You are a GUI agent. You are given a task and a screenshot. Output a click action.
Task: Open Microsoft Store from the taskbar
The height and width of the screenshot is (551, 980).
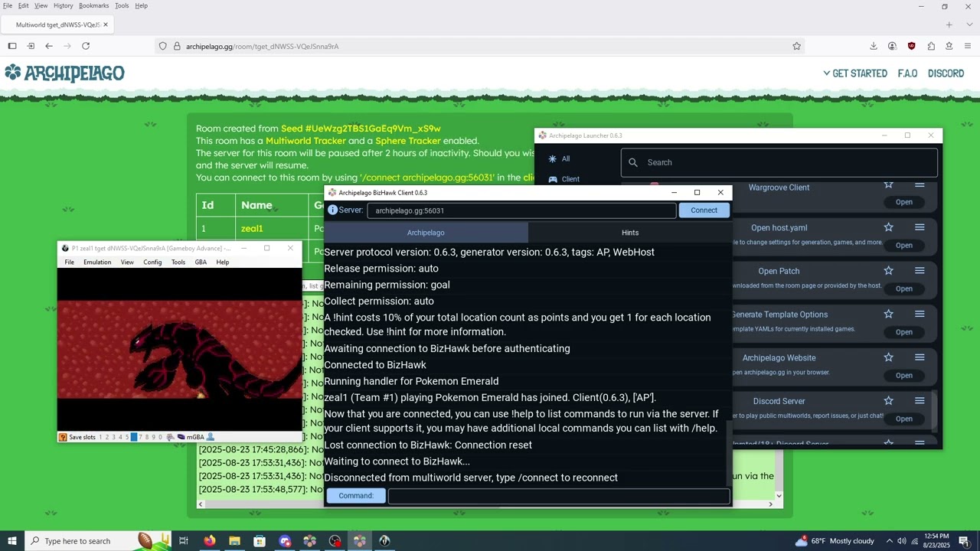[x=260, y=541]
